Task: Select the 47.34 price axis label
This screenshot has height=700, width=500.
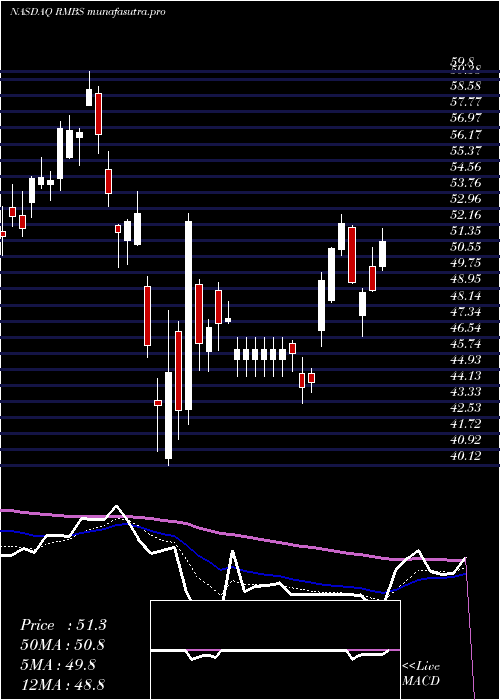Action: [464, 312]
